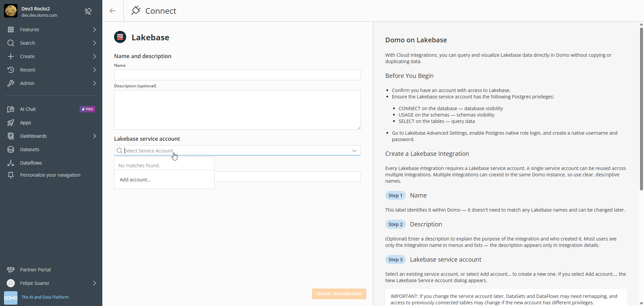Click the help panel vertical scrollbar thumb

click(x=641, y=109)
